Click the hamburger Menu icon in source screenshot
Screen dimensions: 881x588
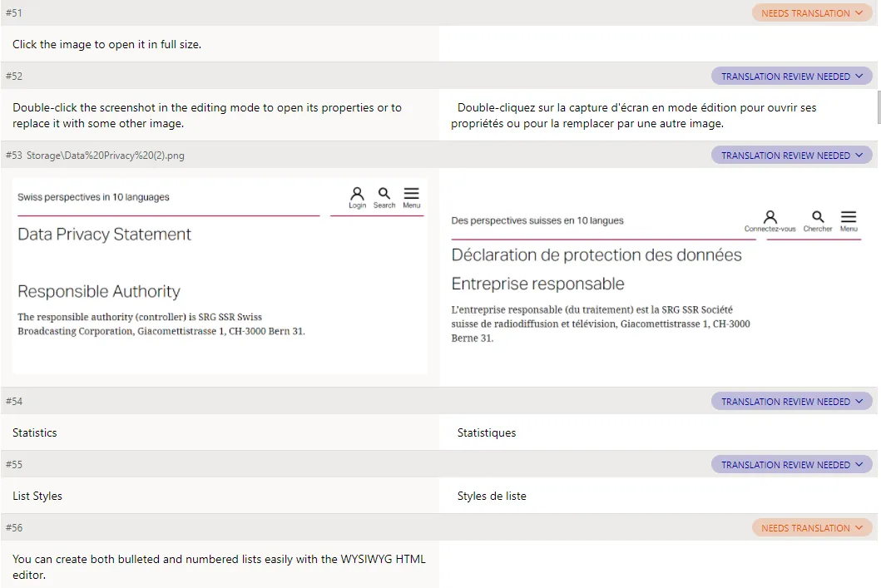point(412,194)
